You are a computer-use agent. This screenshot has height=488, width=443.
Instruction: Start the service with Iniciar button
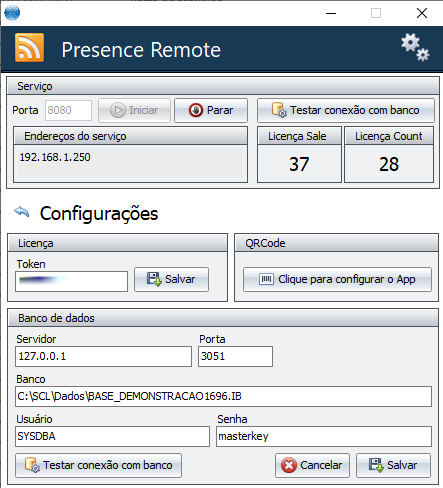134,110
